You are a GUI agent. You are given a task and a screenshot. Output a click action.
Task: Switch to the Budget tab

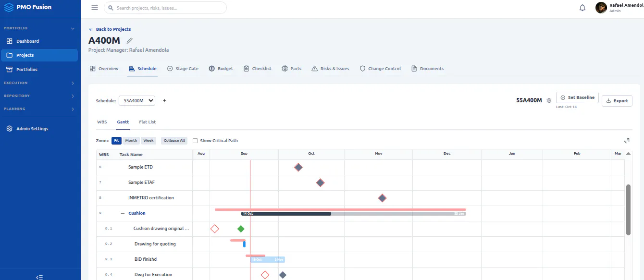coord(221,69)
